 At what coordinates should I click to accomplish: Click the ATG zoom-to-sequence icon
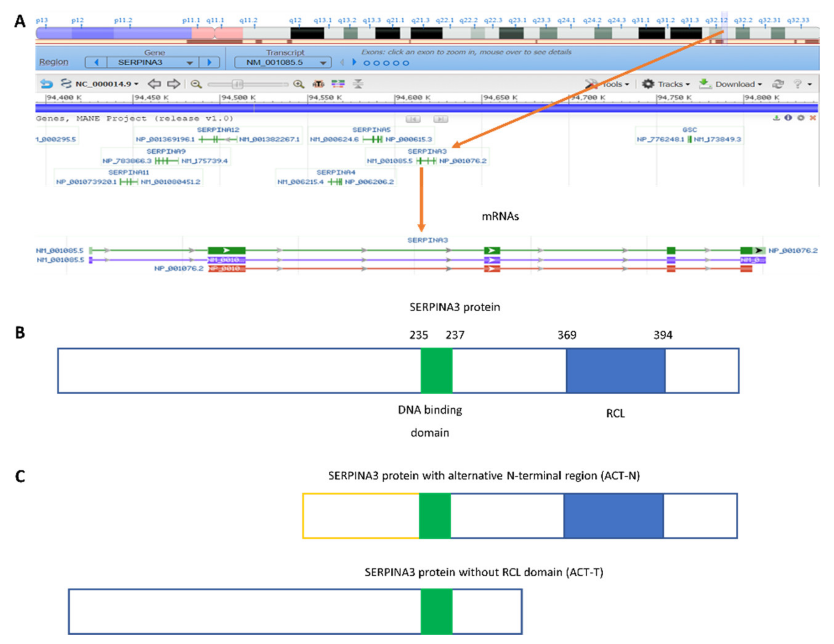tap(318, 84)
